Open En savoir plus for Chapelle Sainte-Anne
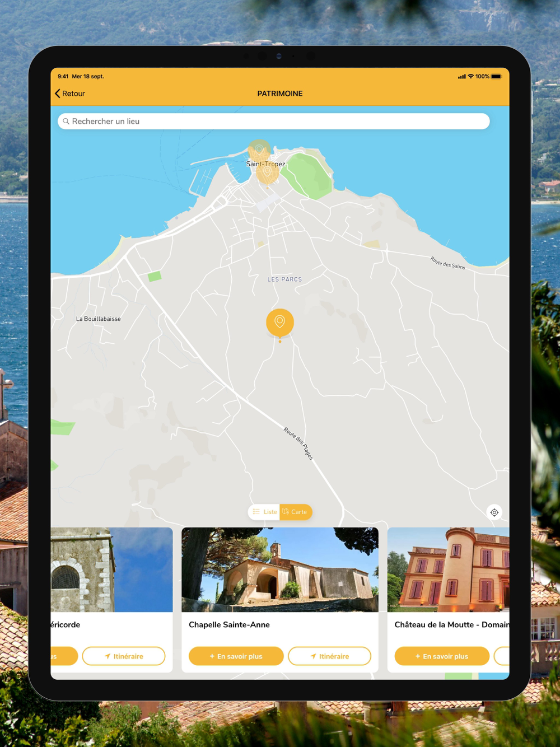Viewport: 560px width, 747px height. (x=236, y=656)
